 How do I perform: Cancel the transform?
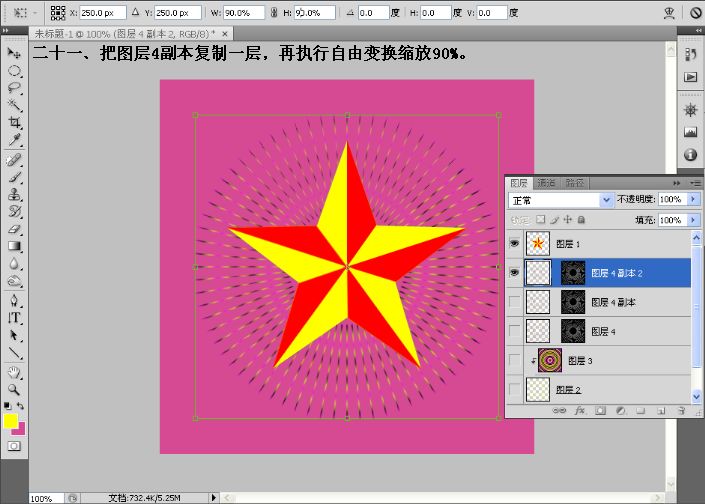pyautogui.click(x=696, y=13)
